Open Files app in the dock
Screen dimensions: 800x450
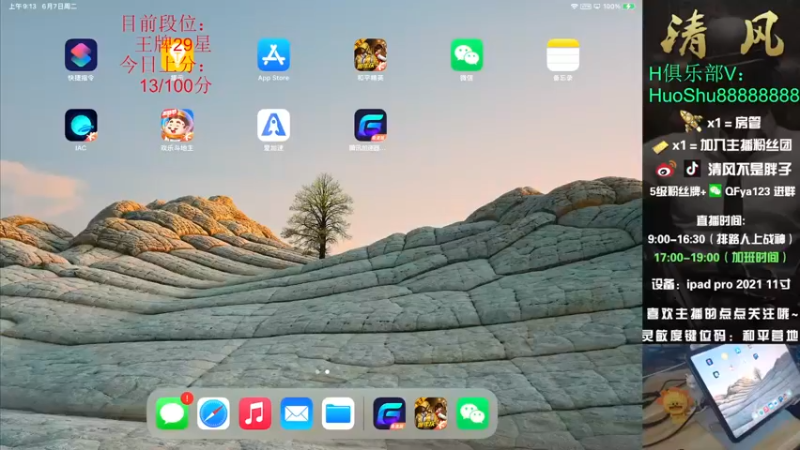[338, 413]
